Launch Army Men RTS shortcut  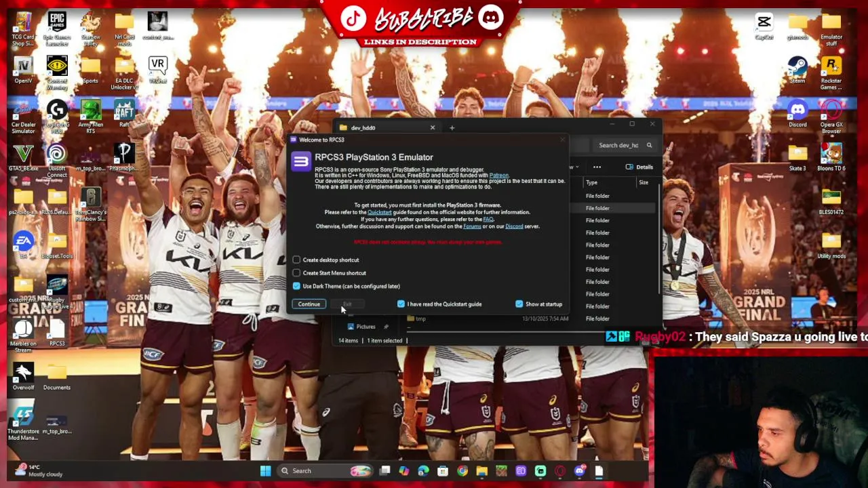coord(90,117)
